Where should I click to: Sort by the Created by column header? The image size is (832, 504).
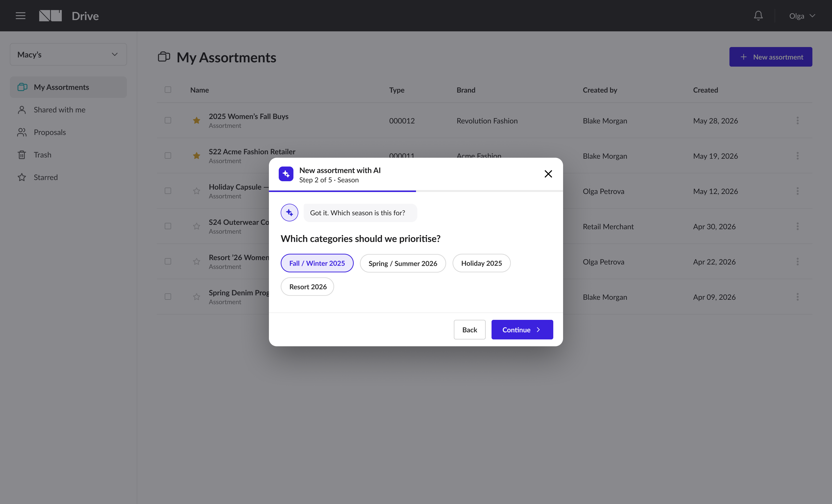(600, 90)
